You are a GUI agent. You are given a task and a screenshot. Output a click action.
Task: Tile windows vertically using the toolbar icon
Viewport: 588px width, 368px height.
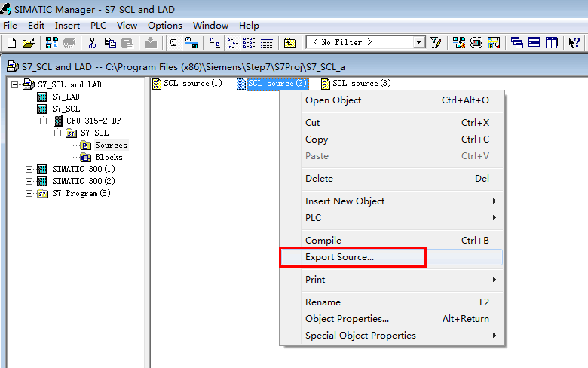coord(552,43)
